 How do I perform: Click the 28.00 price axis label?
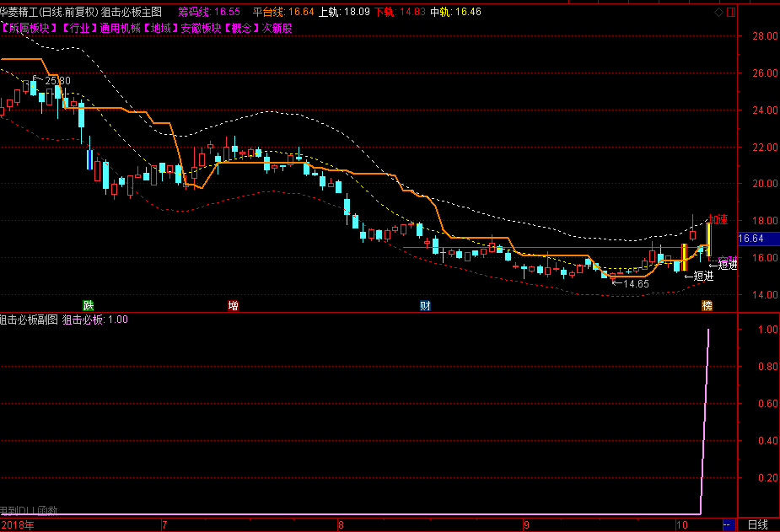pos(765,35)
